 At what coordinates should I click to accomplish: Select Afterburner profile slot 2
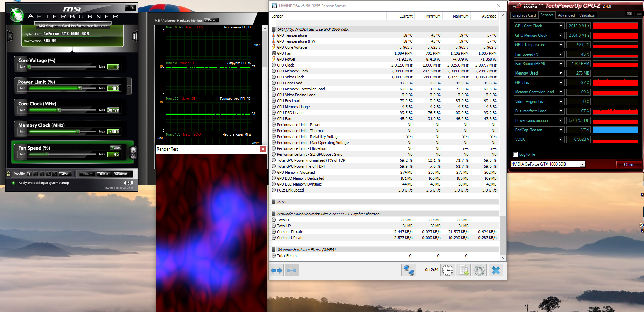36,174
